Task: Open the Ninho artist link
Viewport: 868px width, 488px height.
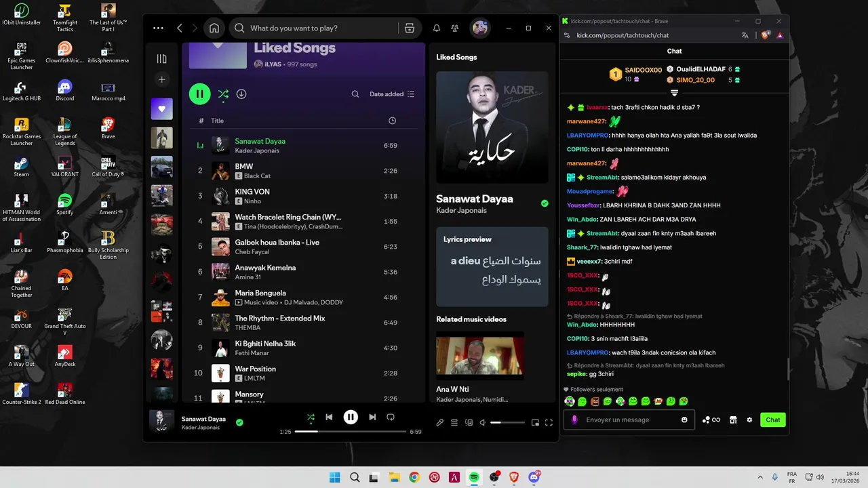Action: 252,201
